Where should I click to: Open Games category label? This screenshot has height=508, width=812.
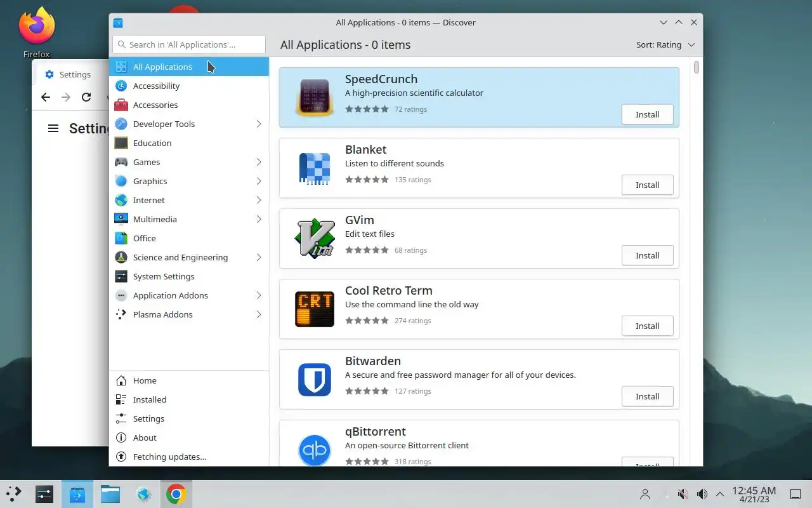click(x=147, y=162)
